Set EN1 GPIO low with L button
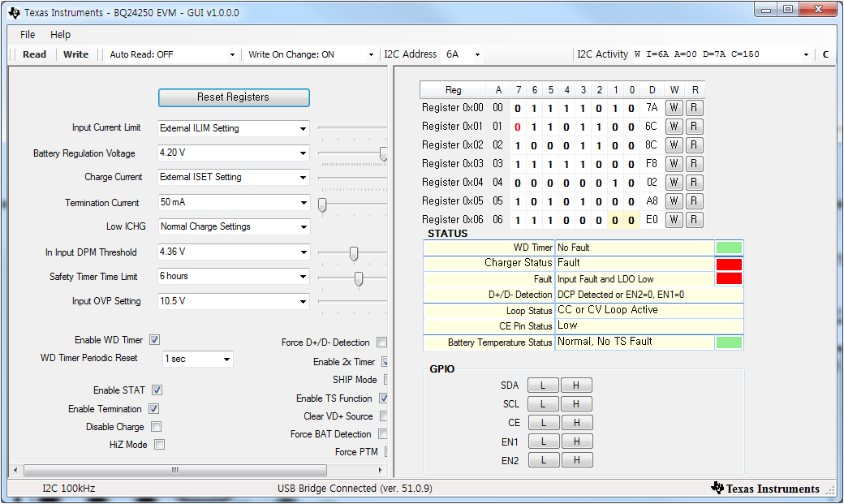The width and height of the screenshot is (844, 504). point(543,442)
